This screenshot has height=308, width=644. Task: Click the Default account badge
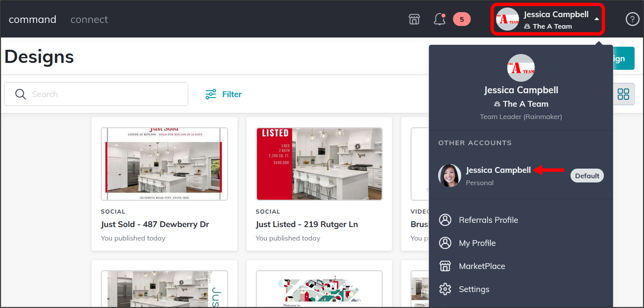587,175
